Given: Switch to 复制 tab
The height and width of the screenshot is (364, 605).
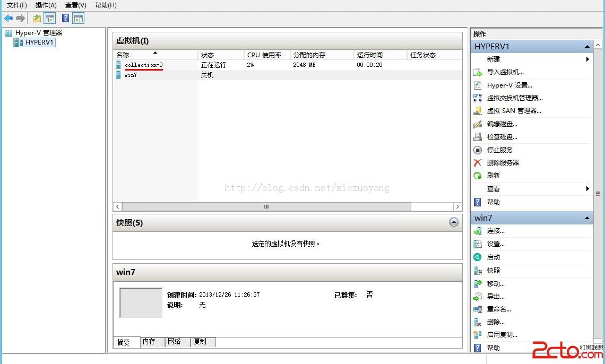Looking at the screenshot, I should tap(203, 342).
